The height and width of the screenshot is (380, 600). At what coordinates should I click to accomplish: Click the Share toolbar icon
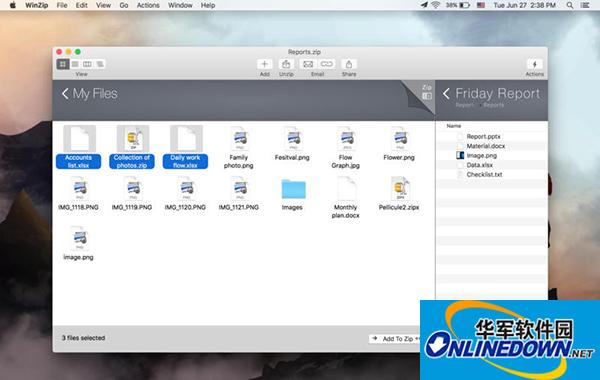click(349, 64)
